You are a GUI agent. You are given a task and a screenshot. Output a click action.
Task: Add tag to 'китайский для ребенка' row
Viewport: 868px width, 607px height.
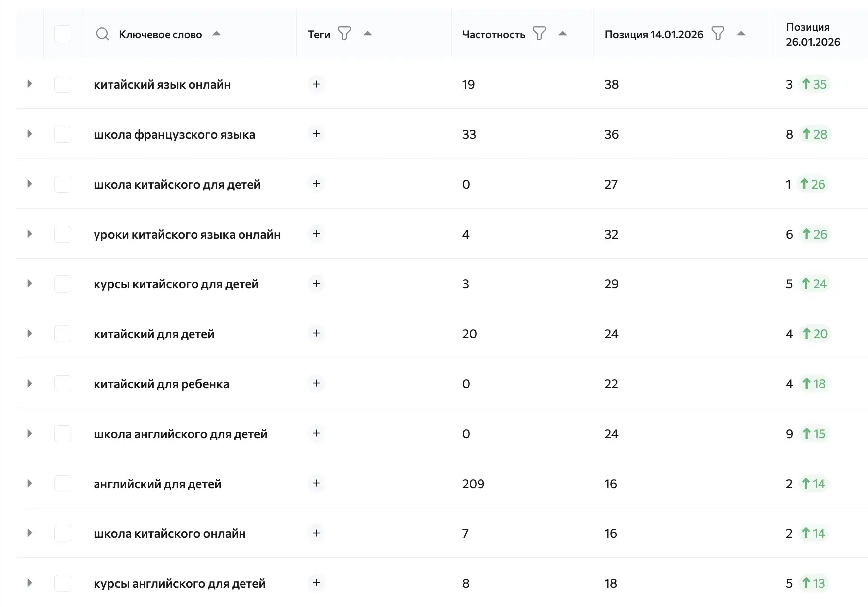click(316, 383)
